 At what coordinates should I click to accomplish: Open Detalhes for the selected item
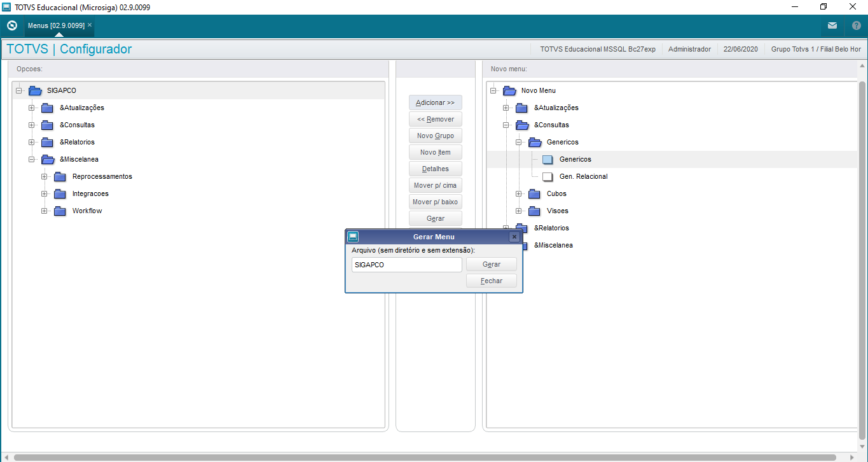(x=436, y=169)
